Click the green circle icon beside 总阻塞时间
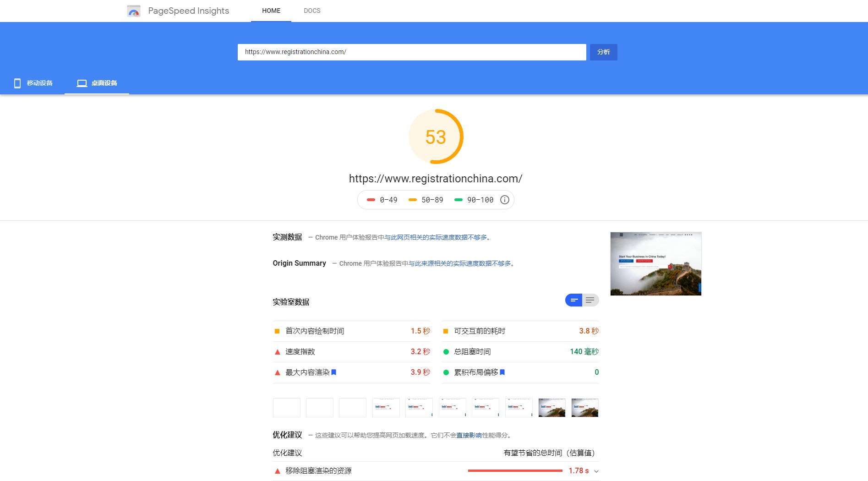The image size is (868, 481). click(x=446, y=352)
